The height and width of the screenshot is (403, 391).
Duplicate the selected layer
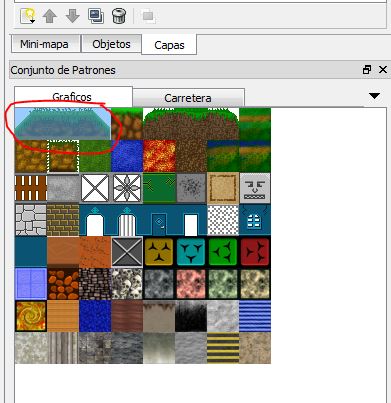pyautogui.click(x=96, y=16)
